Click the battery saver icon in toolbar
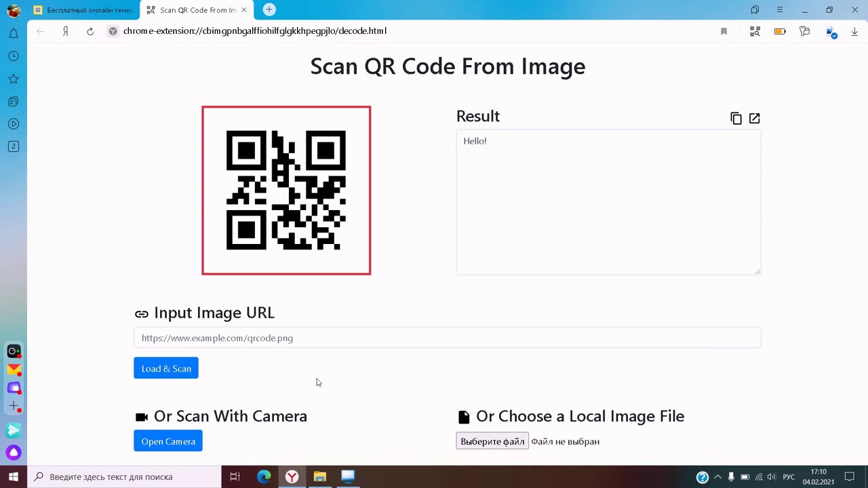The width and height of the screenshot is (868, 488). [780, 31]
